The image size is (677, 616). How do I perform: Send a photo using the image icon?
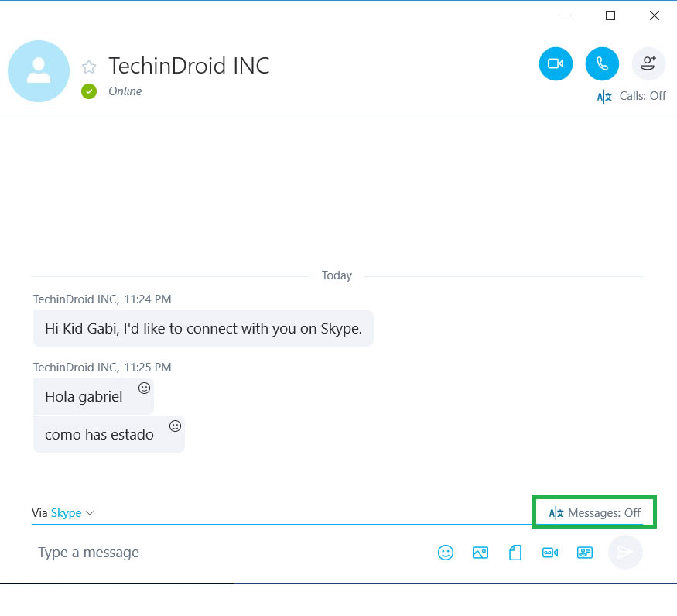[480, 552]
